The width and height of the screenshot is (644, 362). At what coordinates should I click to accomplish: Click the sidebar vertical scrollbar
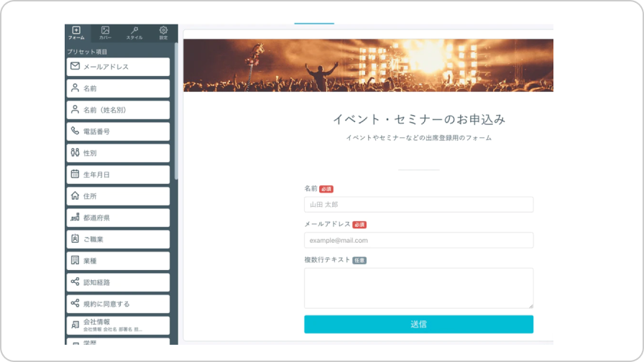pyautogui.click(x=176, y=111)
